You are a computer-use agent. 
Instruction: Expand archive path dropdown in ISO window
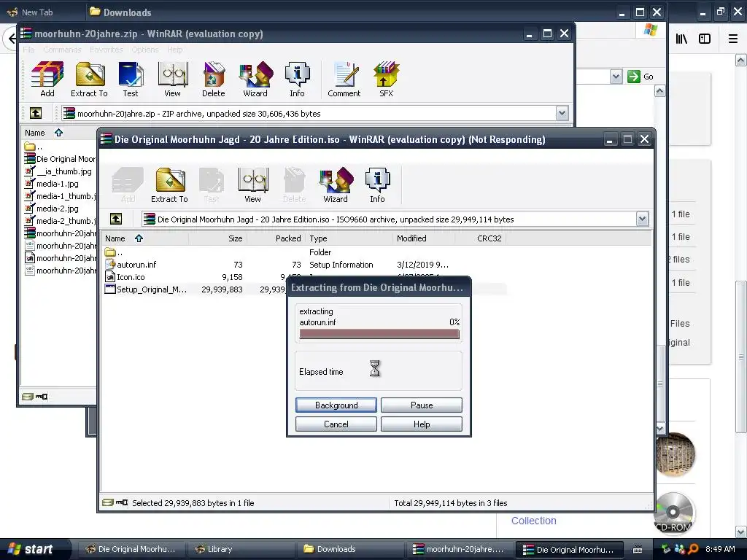click(642, 219)
